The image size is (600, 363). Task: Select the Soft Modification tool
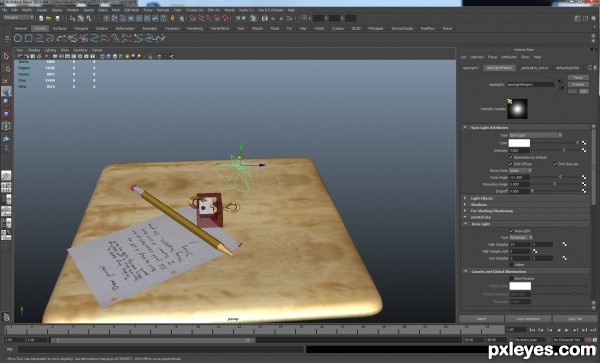(x=6, y=138)
